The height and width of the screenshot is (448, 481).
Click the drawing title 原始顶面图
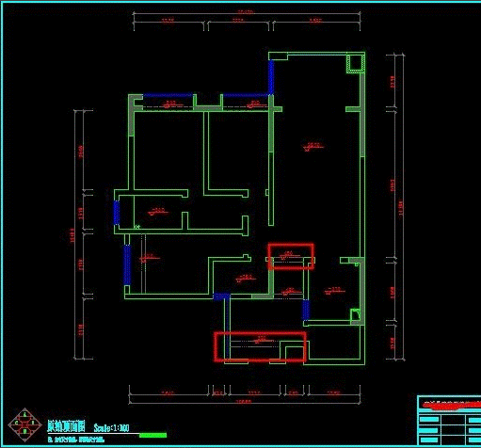pyautogui.click(x=66, y=426)
